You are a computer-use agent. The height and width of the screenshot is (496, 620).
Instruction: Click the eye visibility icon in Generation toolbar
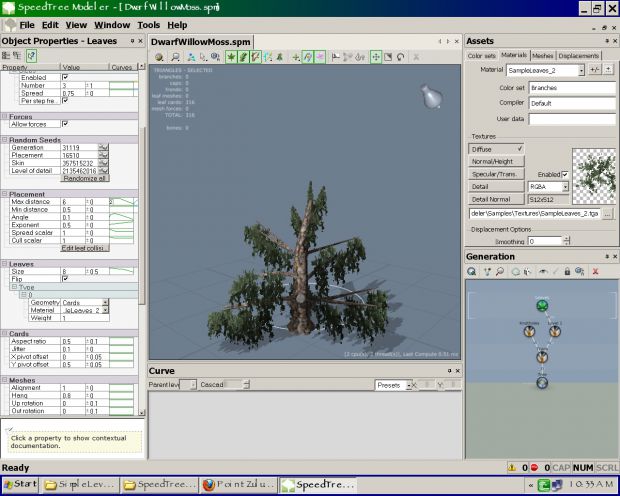(x=541, y=271)
